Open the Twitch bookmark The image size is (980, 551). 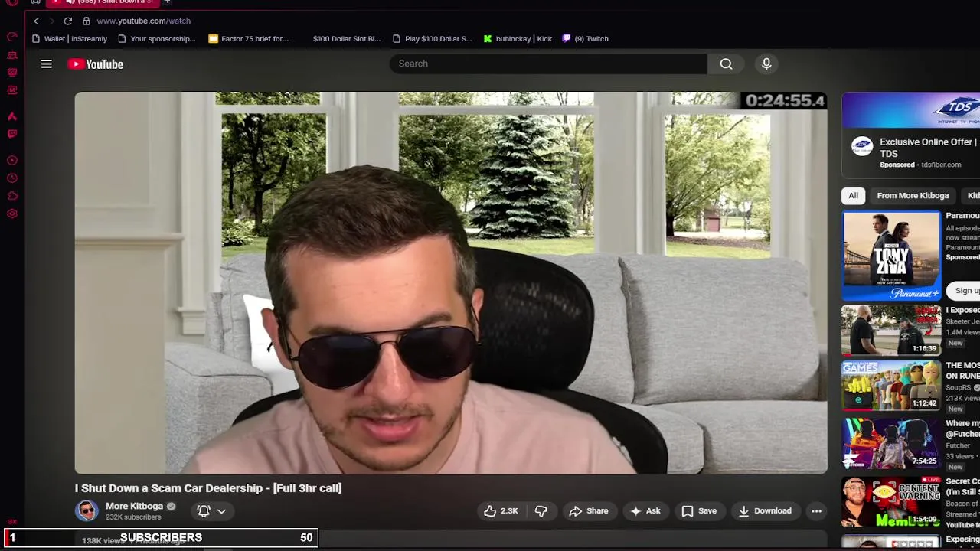(586, 38)
